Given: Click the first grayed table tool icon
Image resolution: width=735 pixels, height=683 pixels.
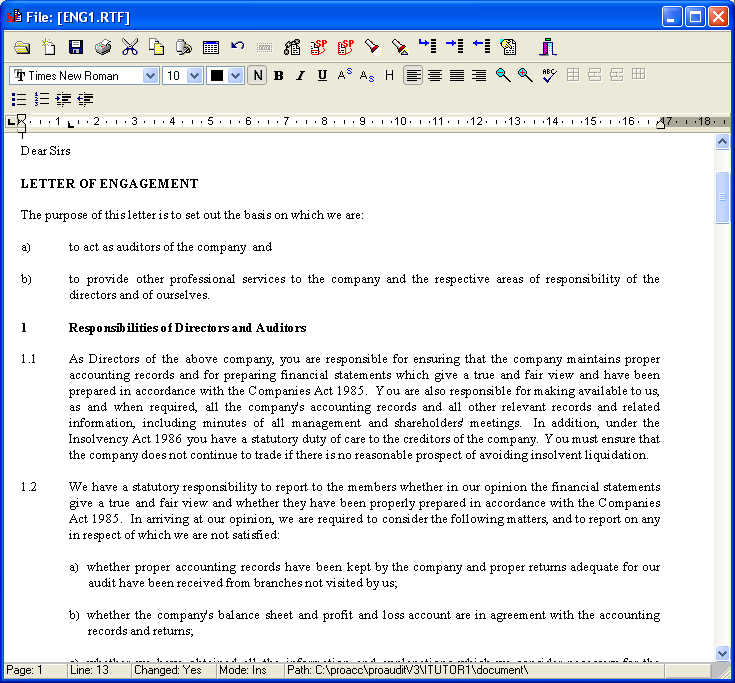Looking at the screenshot, I should [x=573, y=75].
